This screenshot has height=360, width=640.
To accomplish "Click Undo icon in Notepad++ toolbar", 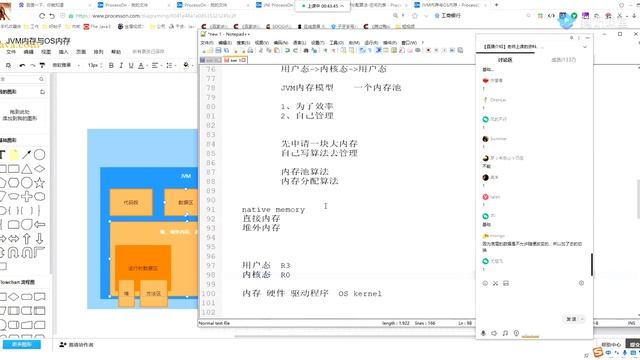I will (x=287, y=50).
